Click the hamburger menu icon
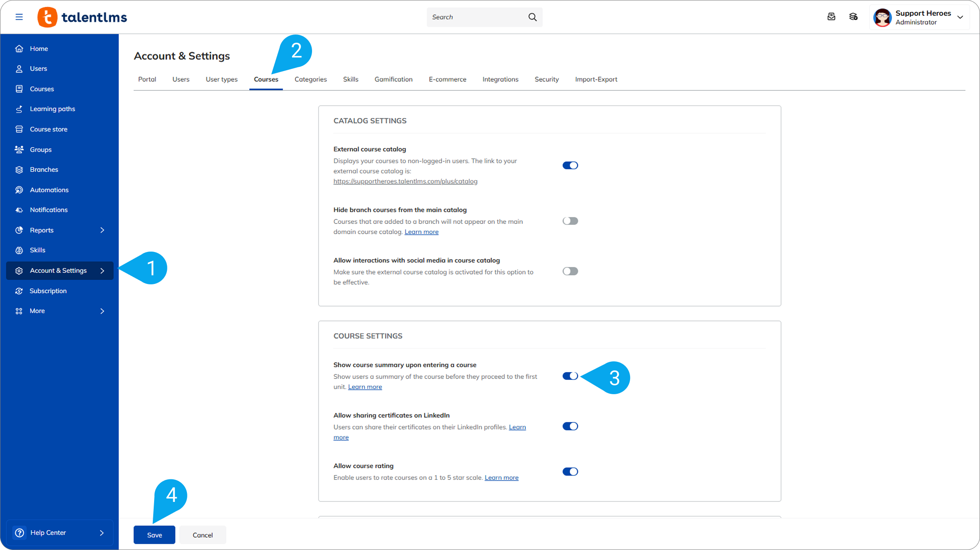This screenshot has width=980, height=550. 19,17
